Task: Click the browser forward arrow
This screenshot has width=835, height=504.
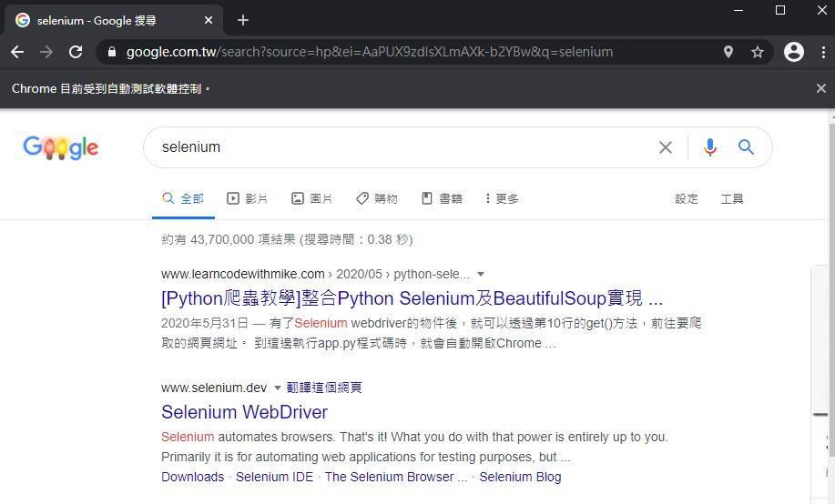Action: (46, 52)
